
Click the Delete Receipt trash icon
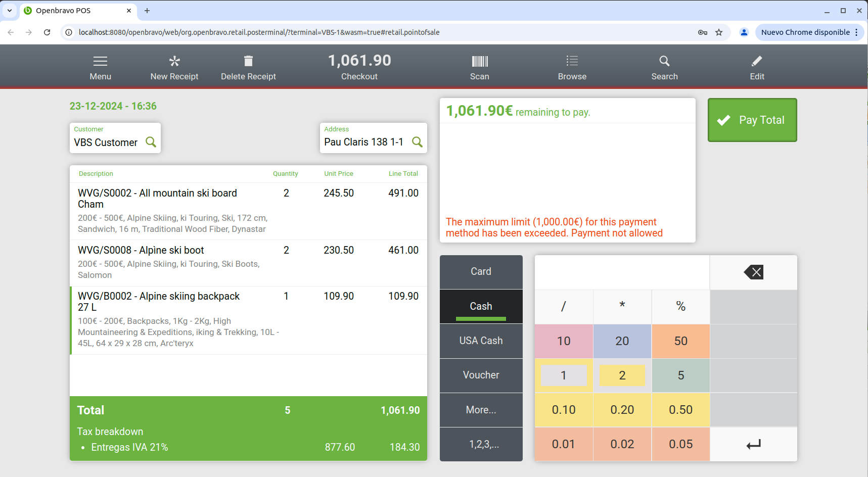point(248,62)
